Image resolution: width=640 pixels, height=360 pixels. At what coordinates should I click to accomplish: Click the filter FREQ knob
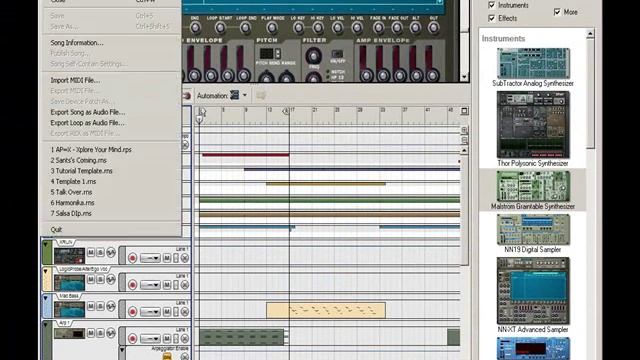pos(313,56)
